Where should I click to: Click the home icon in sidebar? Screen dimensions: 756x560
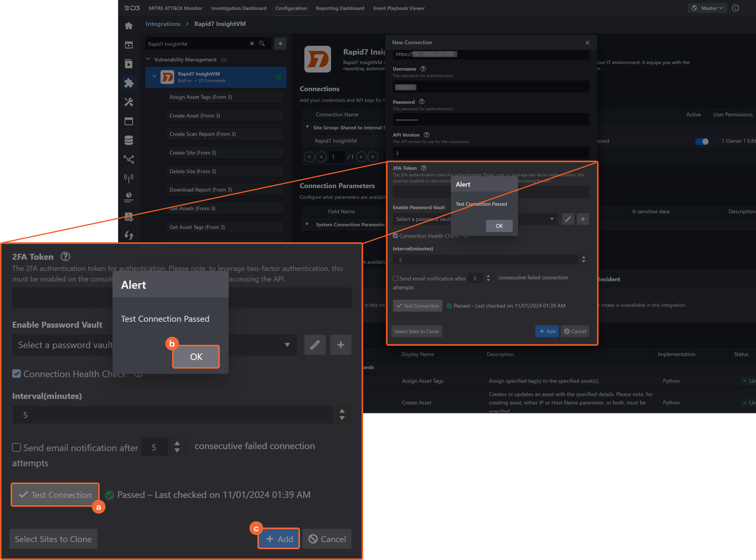(128, 26)
